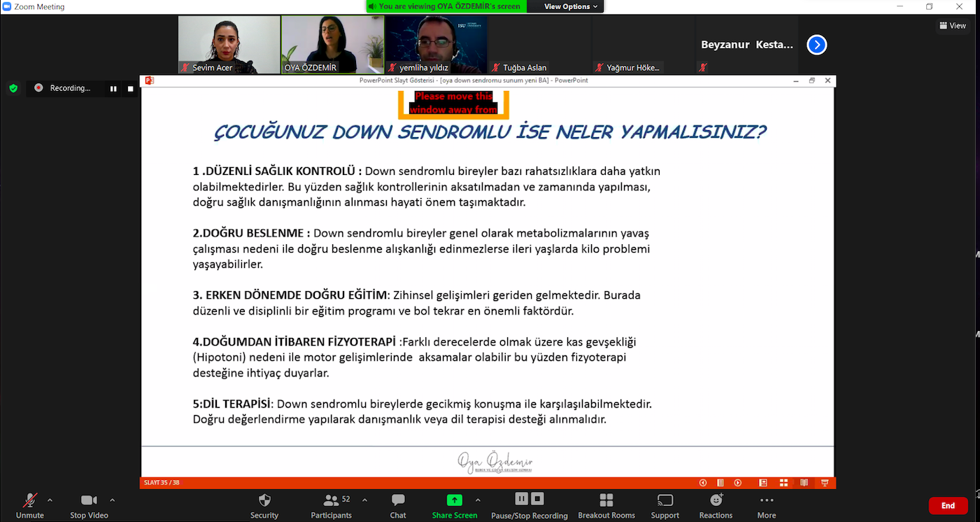Open the Reactions menu

coord(716,500)
